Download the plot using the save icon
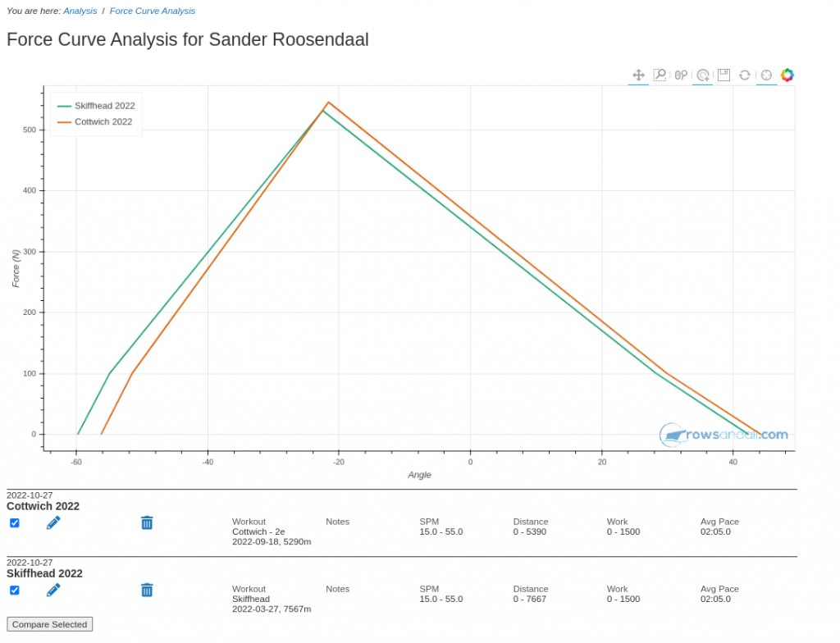840x643 pixels. click(x=724, y=75)
